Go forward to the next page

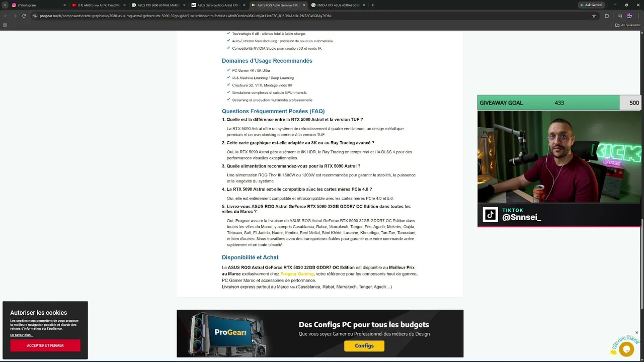coord(15,16)
